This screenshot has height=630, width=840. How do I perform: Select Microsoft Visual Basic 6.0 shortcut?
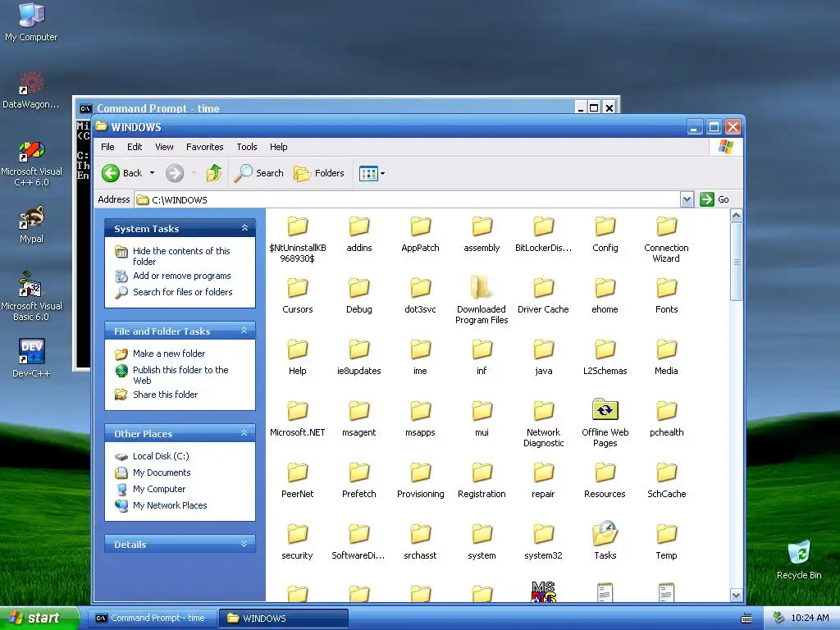tap(31, 297)
